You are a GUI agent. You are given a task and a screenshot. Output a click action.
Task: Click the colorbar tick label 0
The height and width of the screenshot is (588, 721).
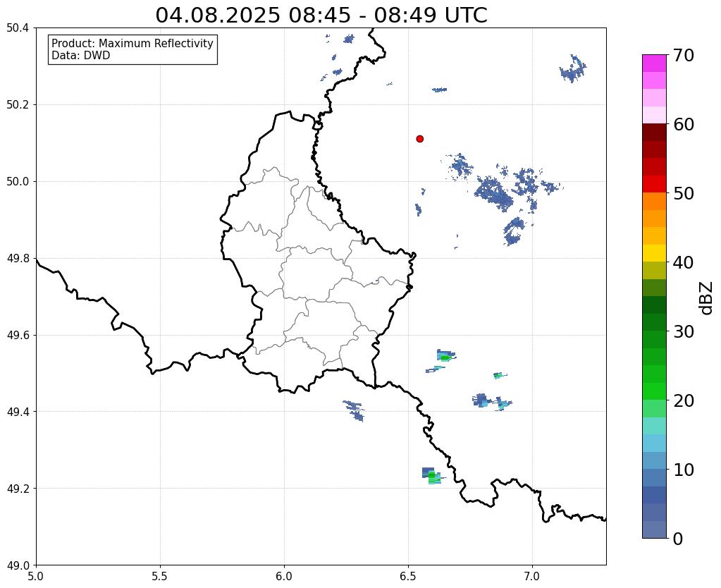[678, 539]
